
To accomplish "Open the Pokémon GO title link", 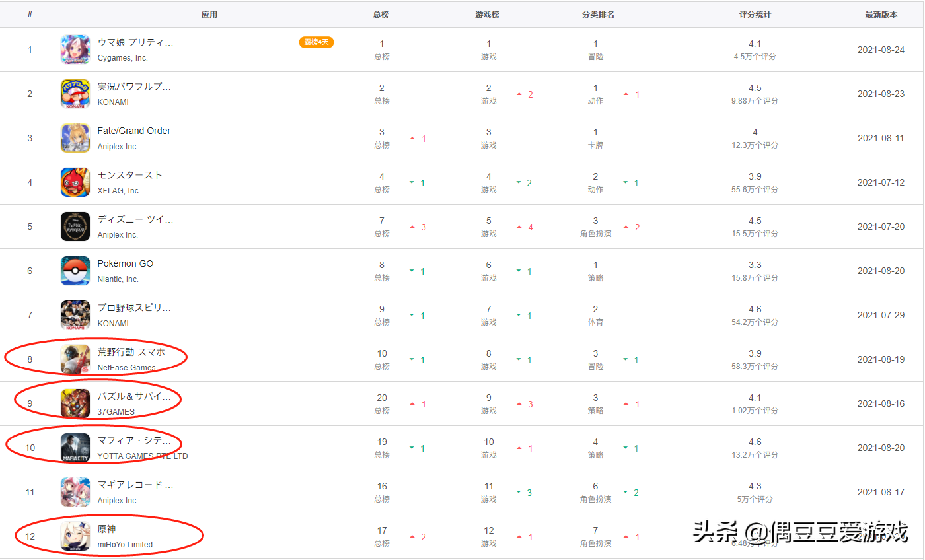I will tap(126, 263).
